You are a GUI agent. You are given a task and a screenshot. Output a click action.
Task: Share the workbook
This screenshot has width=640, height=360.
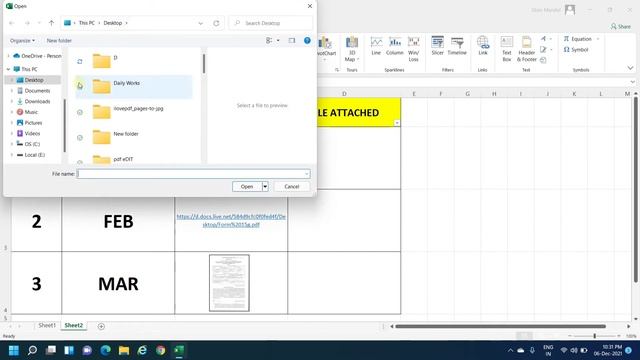click(620, 26)
